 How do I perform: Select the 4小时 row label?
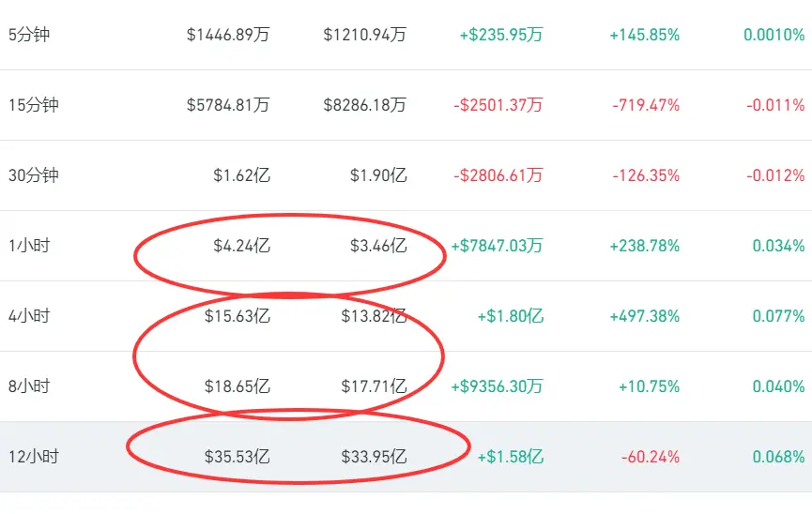tap(29, 316)
